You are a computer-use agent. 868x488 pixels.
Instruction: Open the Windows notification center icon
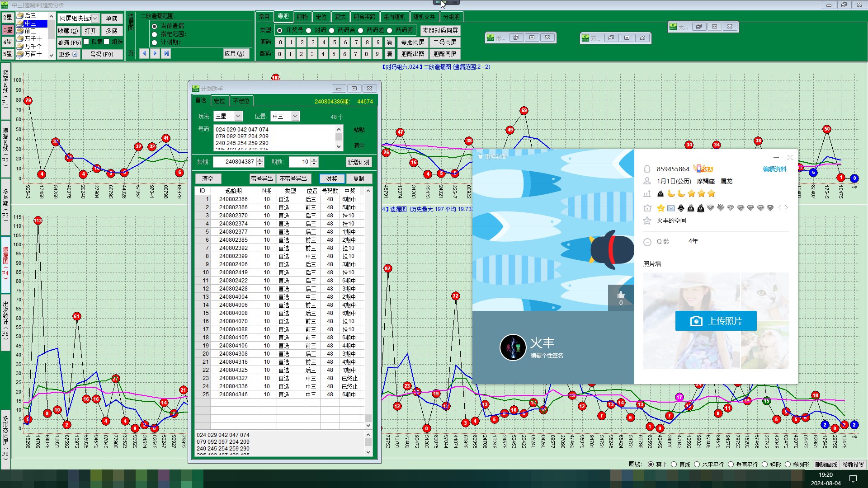click(x=853, y=479)
